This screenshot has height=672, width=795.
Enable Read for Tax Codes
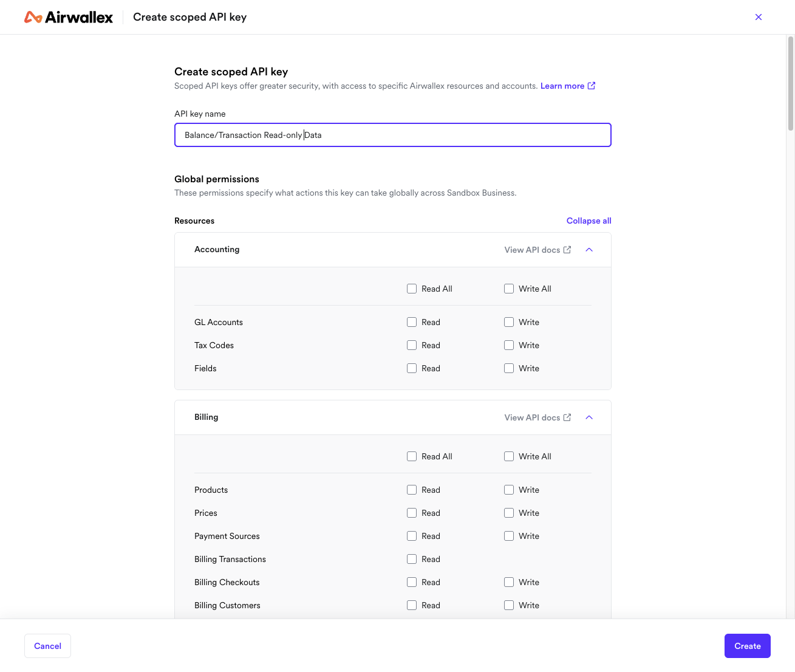point(412,345)
